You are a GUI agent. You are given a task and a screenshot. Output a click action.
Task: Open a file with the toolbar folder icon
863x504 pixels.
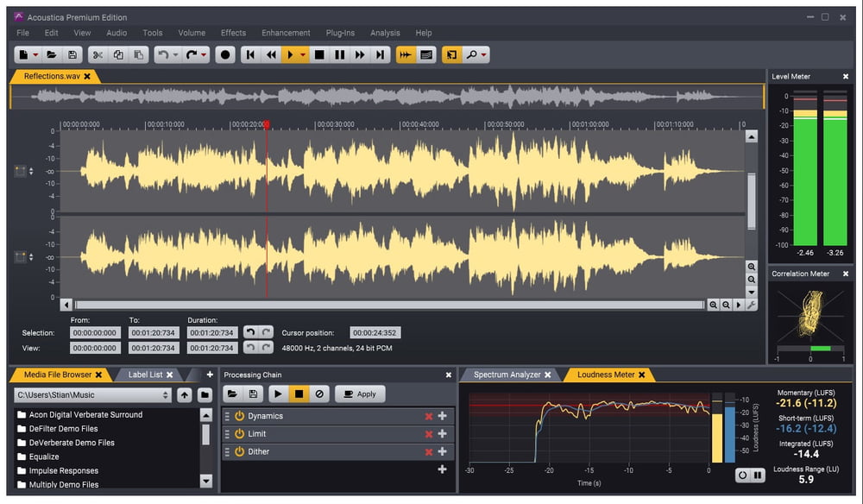pyautogui.click(x=52, y=54)
